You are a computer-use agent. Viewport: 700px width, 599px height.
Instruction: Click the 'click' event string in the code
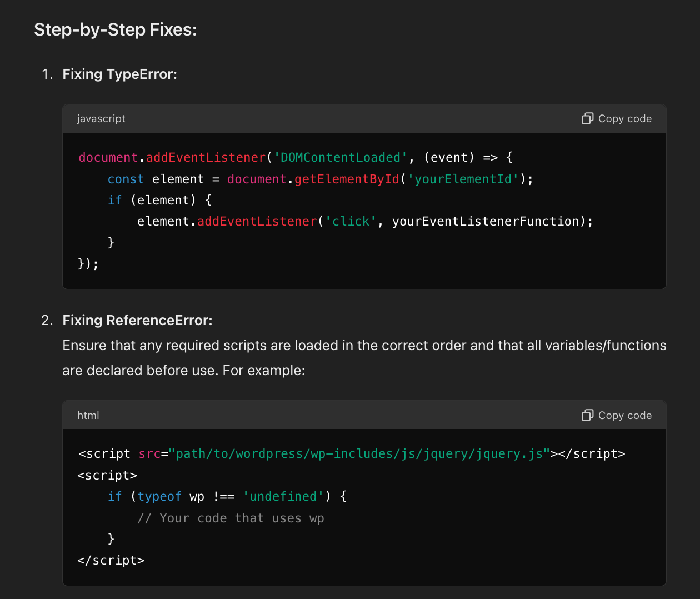click(x=351, y=221)
